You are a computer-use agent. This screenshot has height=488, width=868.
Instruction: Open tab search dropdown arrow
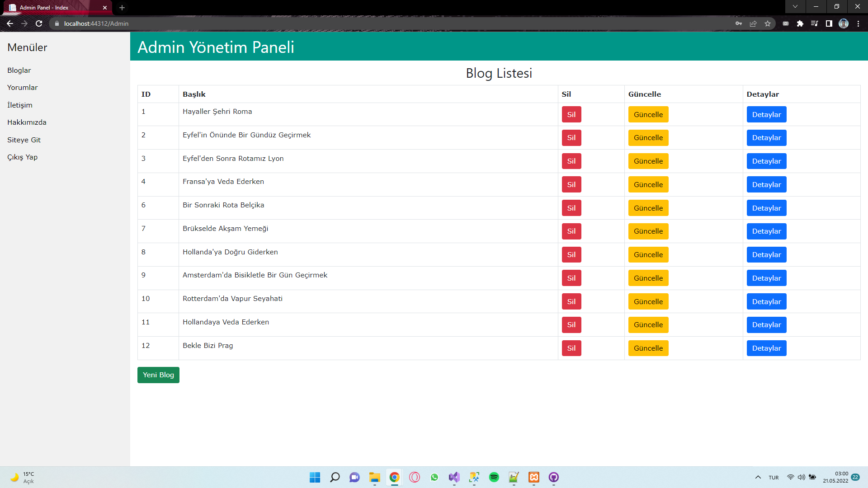pos(795,6)
